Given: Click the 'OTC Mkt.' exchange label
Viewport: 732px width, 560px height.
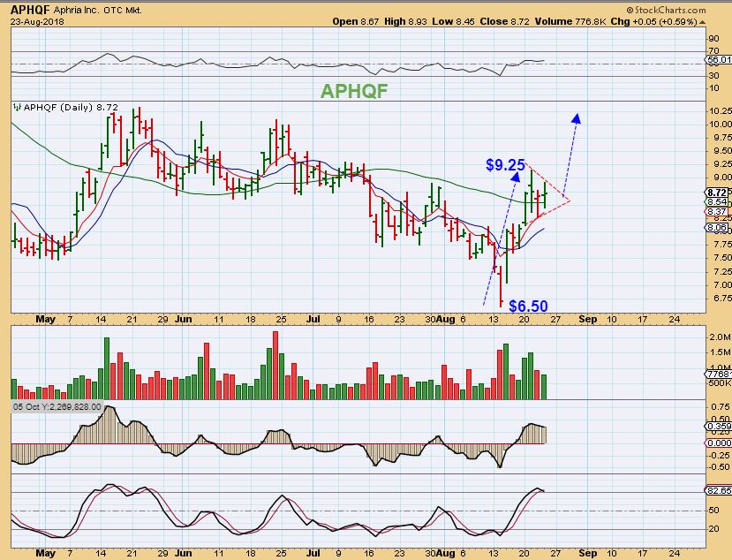Looking at the screenshot, I should point(123,10).
